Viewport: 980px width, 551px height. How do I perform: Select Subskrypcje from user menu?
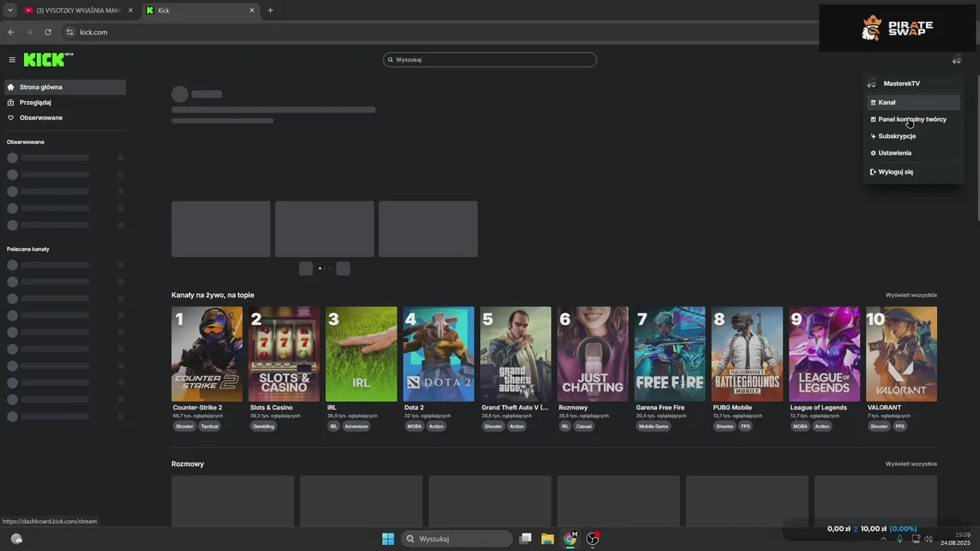click(913, 136)
